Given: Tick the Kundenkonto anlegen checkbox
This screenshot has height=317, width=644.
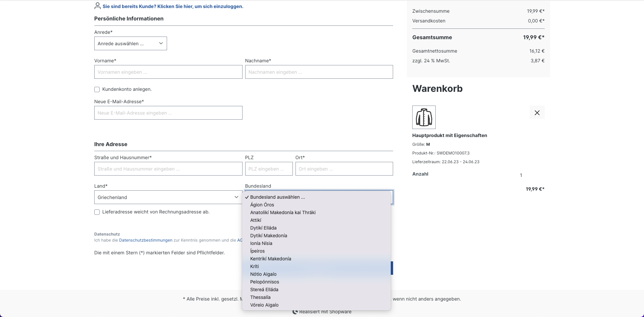Looking at the screenshot, I should click(x=97, y=89).
